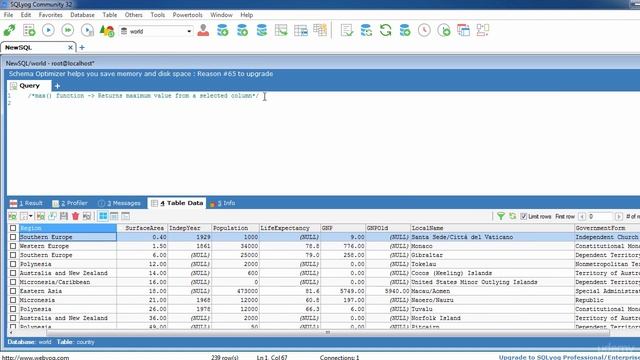Image resolution: width=640 pixels, height=360 pixels.
Task: Click the execute query play button
Action: coord(48,30)
